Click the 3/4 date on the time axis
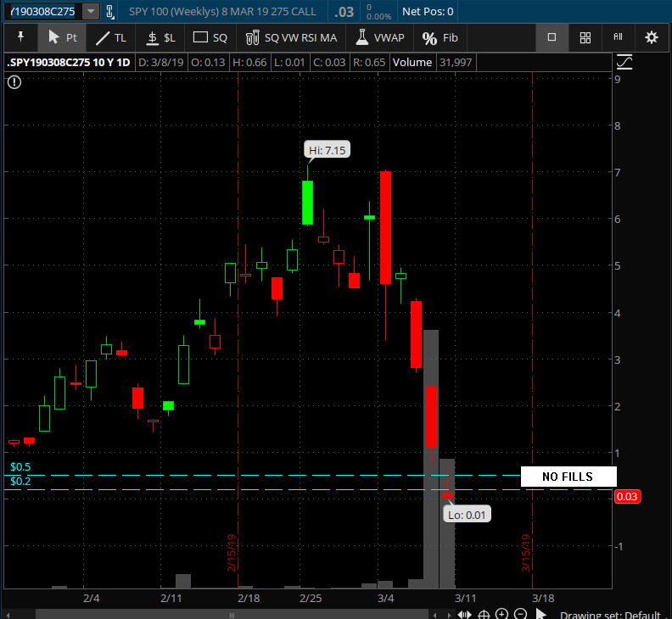The height and width of the screenshot is (619, 672). pos(386,598)
